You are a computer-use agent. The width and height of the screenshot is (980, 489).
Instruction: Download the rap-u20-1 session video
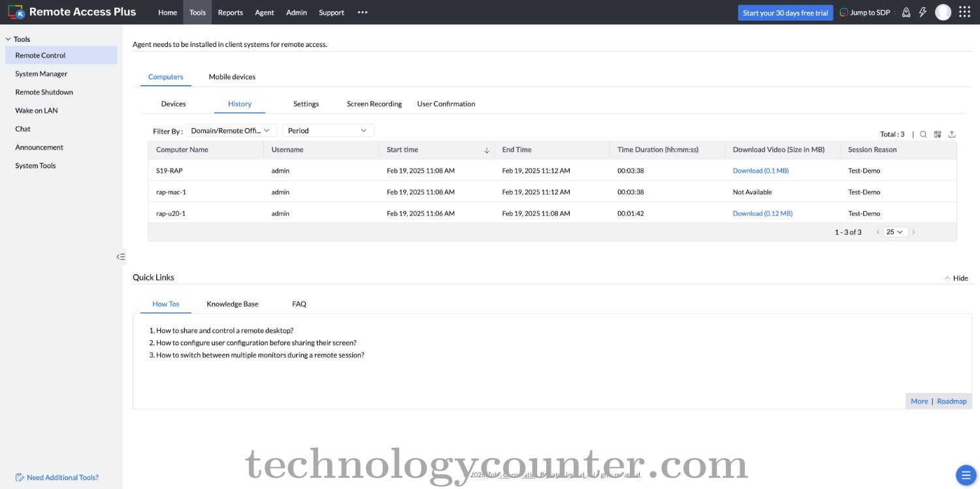pyautogui.click(x=762, y=214)
